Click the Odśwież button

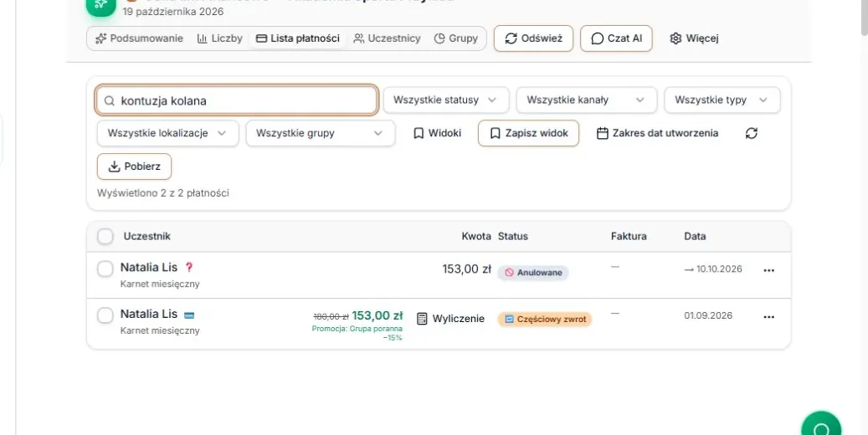[x=534, y=38]
